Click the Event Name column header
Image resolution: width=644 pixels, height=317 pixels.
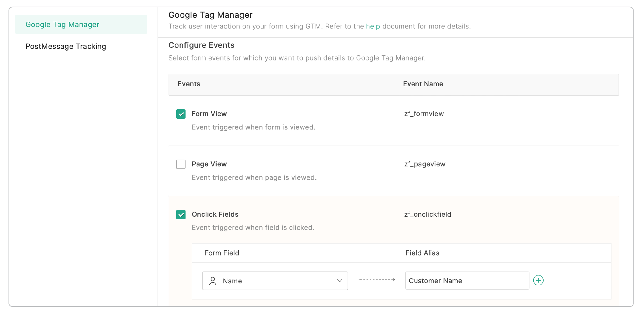(x=423, y=84)
